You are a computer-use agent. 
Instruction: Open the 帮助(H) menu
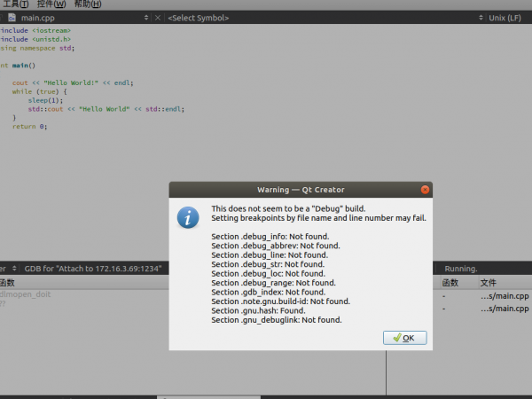point(87,4)
